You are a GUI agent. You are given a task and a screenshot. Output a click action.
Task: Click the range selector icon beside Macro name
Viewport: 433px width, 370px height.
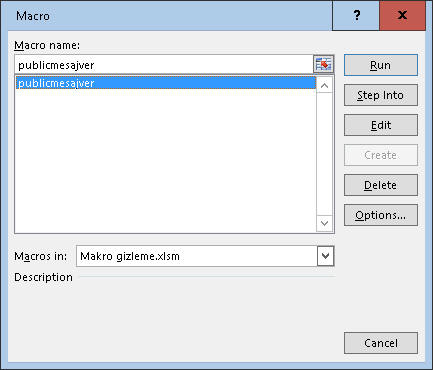pyautogui.click(x=323, y=64)
